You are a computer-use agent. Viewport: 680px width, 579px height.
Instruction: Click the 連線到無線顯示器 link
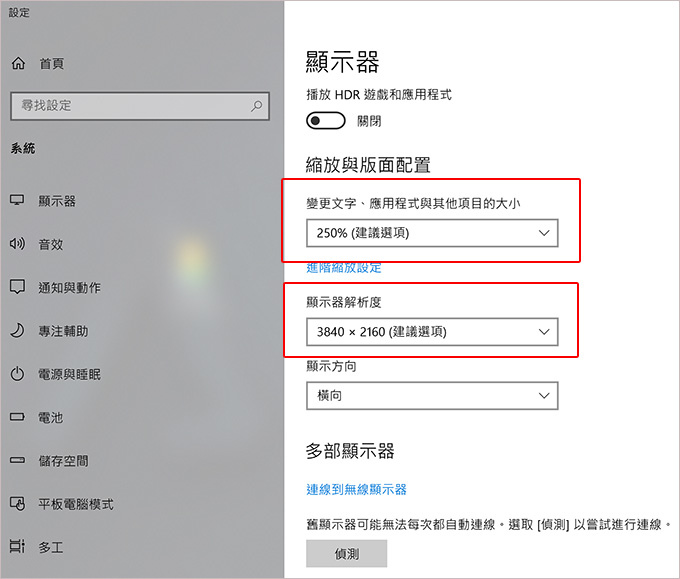(x=356, y=490)
